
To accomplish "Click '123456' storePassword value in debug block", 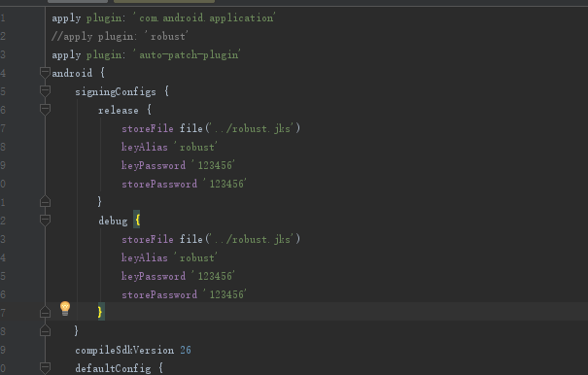I will 225,294.
